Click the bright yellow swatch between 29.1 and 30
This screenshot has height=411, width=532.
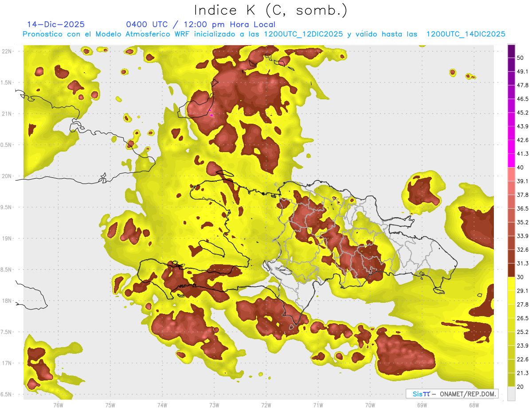click(x=512, y=284)
